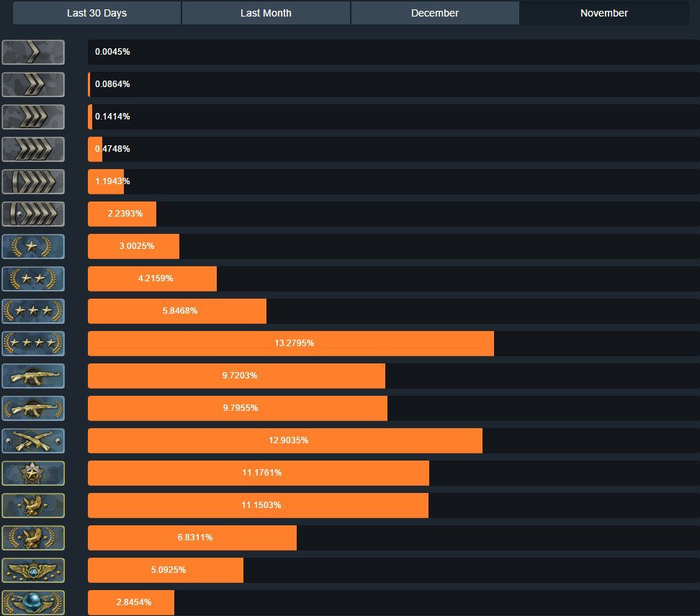Click the Master Guardian II AK wreath icon
This screenshot has height=616, width=700.
(x=33, y=408)
